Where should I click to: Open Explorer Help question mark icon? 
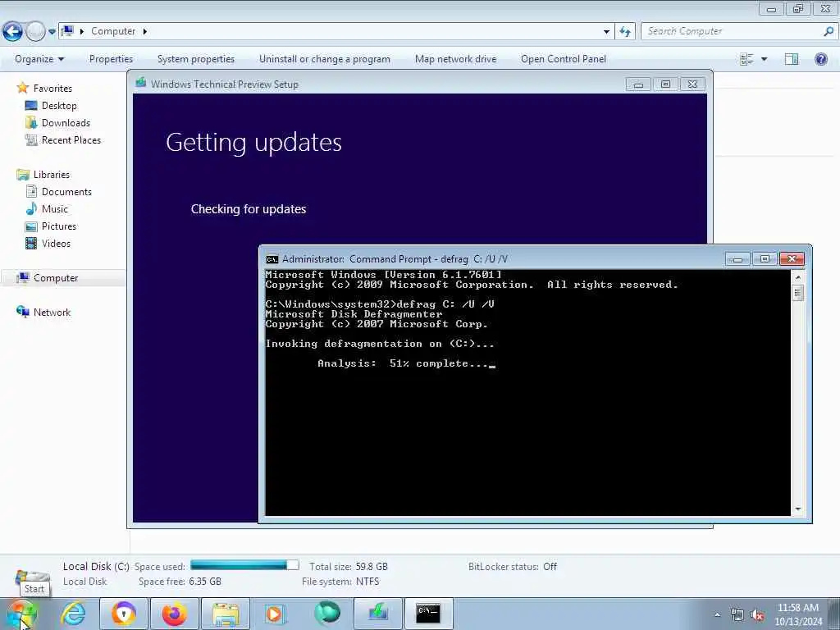[x=820, y=59]
